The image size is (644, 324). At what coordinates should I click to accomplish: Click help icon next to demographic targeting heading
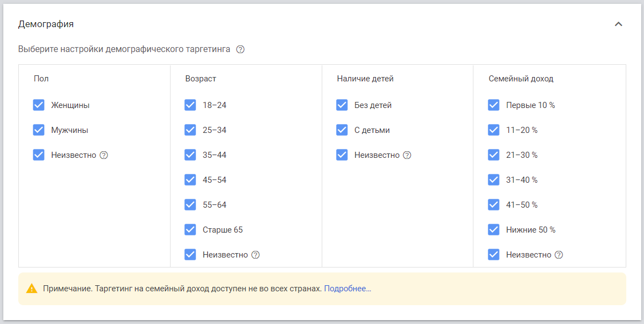[x=240, y=49]
